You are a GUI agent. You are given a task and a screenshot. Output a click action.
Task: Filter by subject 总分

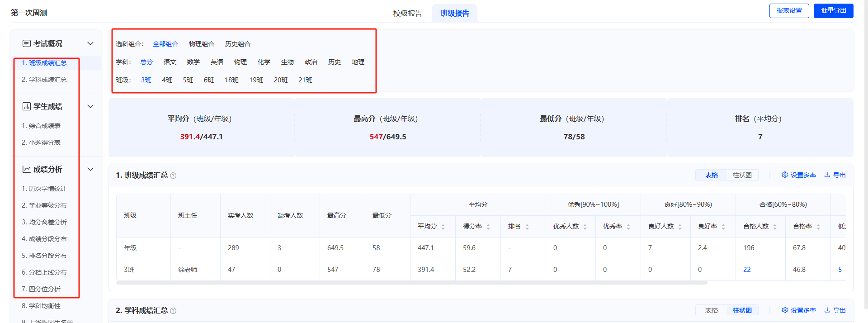pos(146,62)
